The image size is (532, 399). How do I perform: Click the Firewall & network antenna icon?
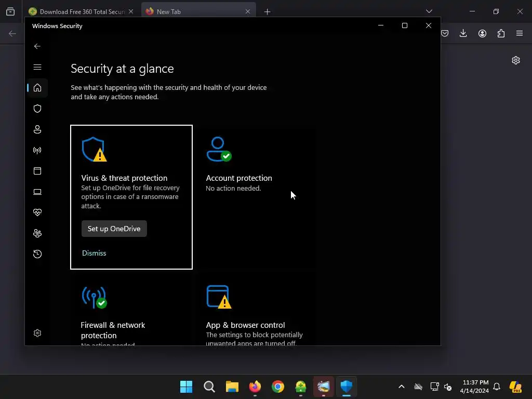tap(94, 297)
